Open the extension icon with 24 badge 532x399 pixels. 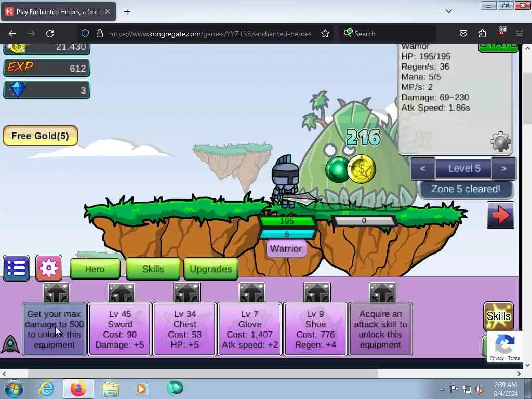(501, 33)
